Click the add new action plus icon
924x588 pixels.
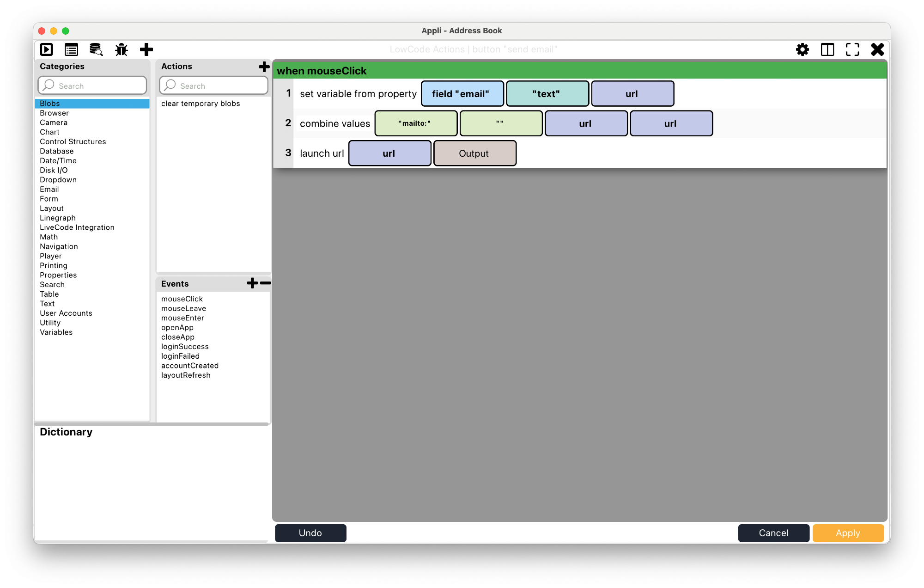(x=264, y=66)
